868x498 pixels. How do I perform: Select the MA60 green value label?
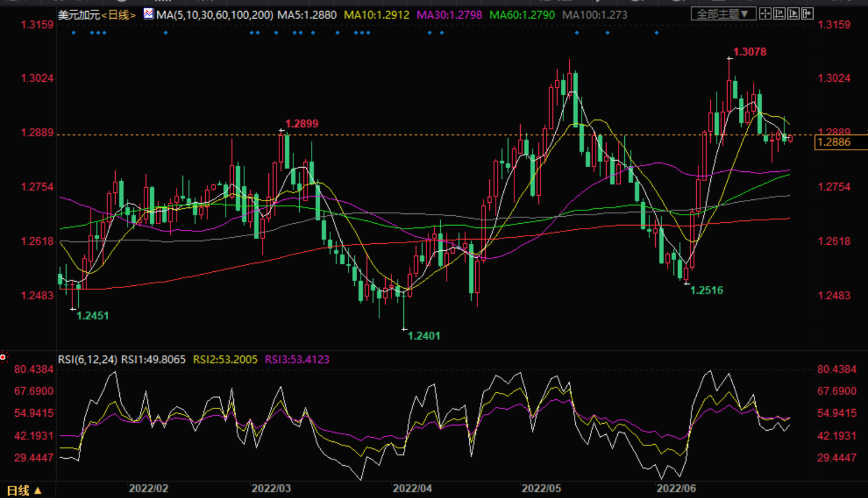[522, 15]
